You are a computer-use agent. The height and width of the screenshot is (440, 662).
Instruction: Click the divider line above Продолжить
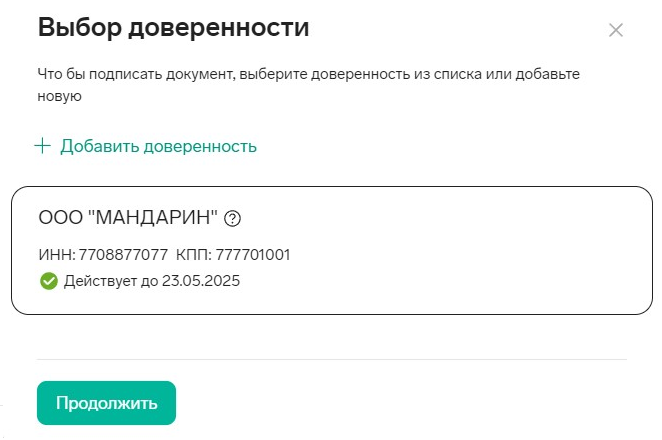[331, 359]
